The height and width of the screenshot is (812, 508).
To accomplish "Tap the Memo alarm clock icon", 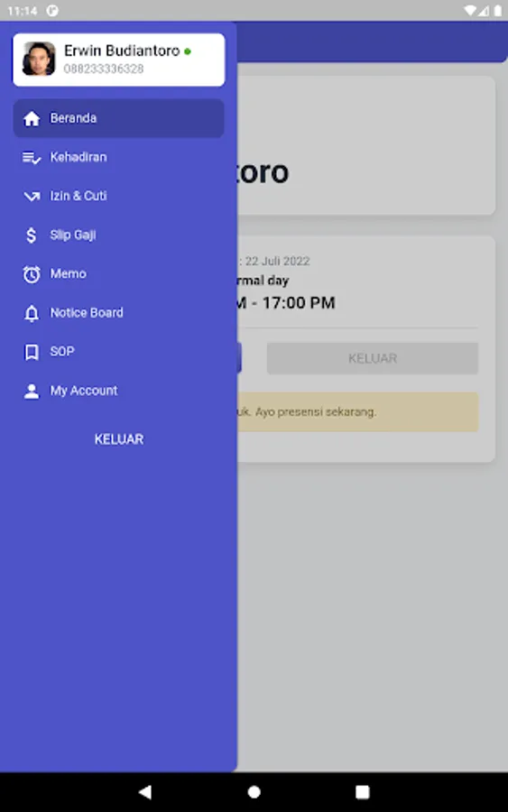I will (32, 274).
